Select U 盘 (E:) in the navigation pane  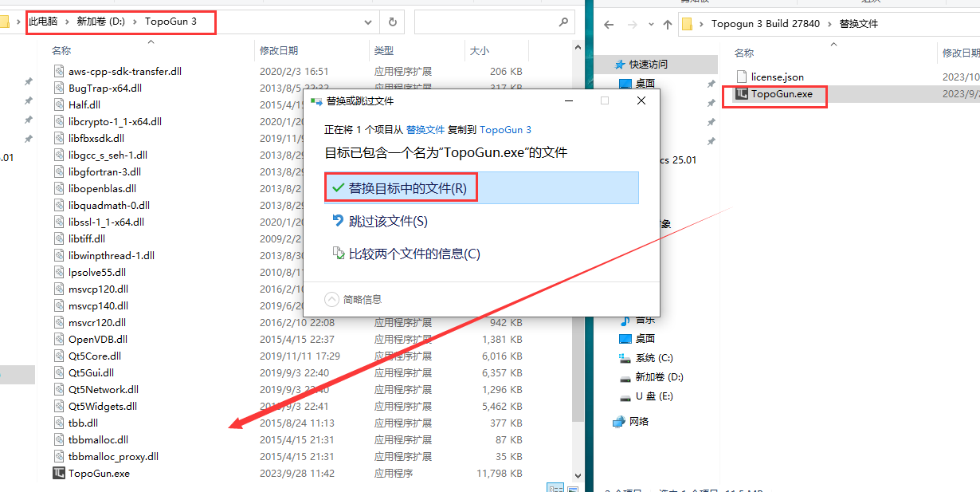coord(654,396)
